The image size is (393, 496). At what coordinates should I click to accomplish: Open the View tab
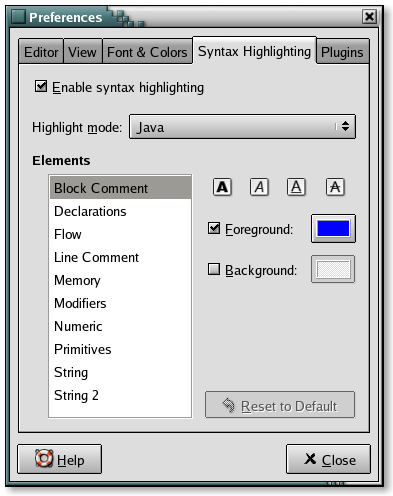82,52
